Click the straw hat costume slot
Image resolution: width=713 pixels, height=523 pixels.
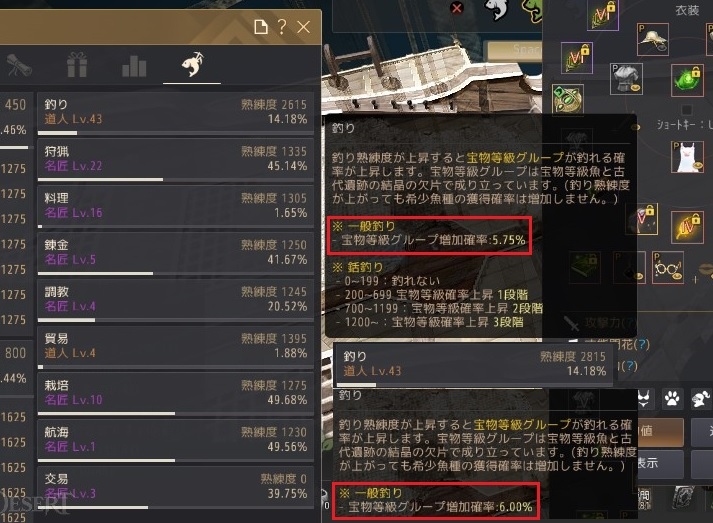coord(653,40)
